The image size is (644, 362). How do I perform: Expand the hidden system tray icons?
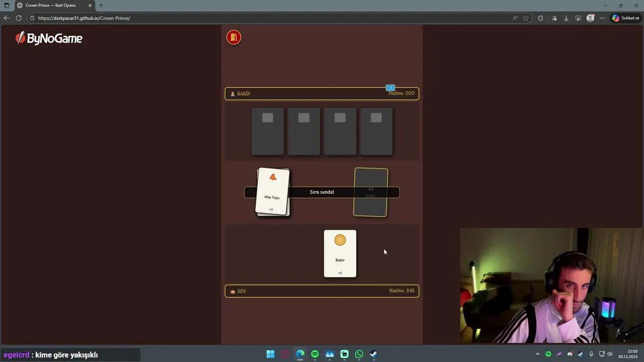(537, 354)
